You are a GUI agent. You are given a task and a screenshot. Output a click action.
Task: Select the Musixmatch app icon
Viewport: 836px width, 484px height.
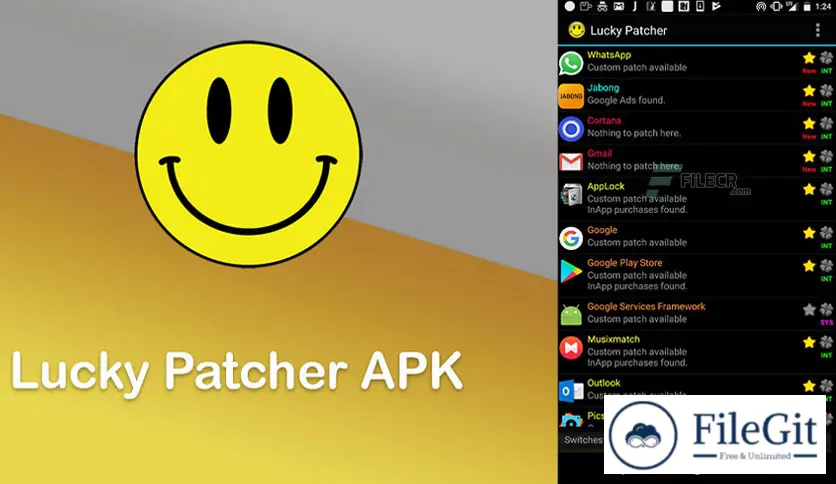(x=571, y=348)
